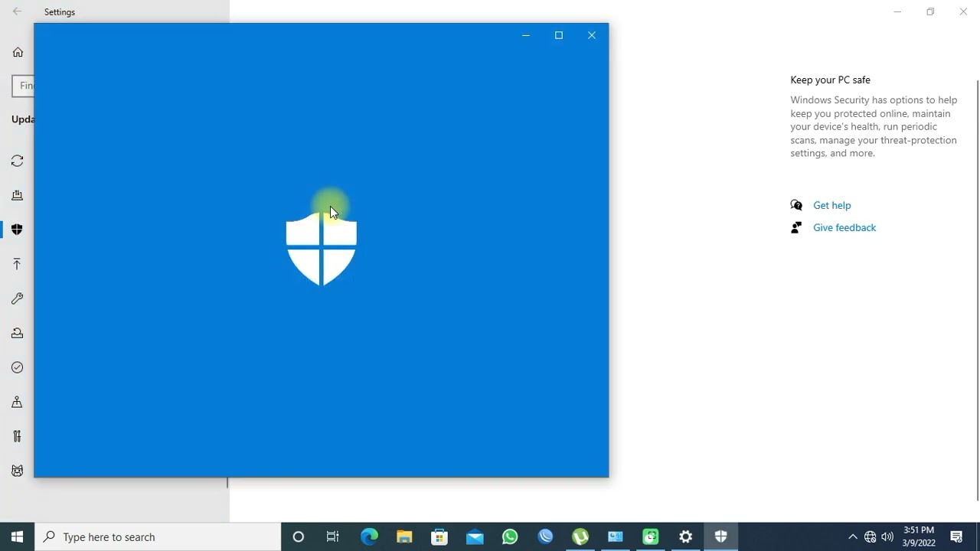The image size is (980, 551).
Task: Open the Windows Insider Program icon
Action: 17,471
